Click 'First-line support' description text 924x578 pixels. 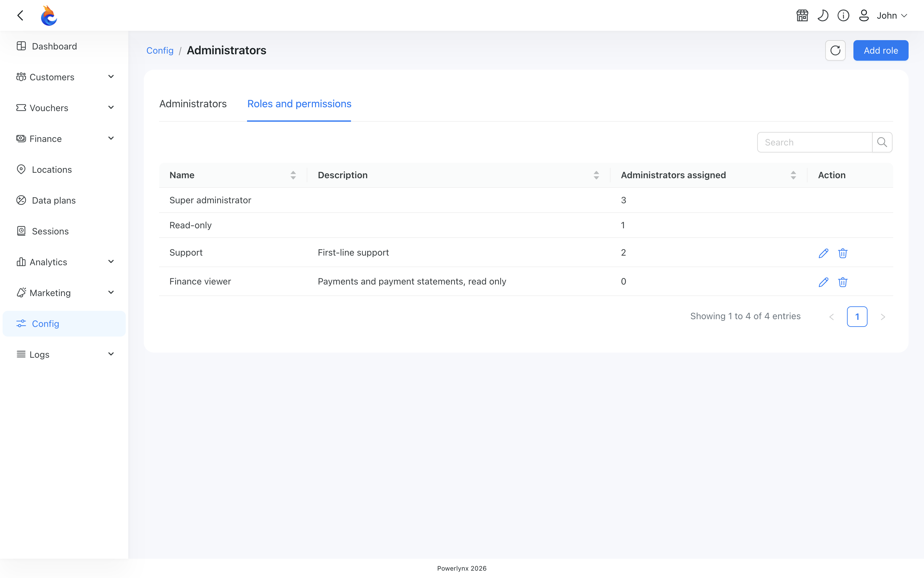click(x=353, y=252)
